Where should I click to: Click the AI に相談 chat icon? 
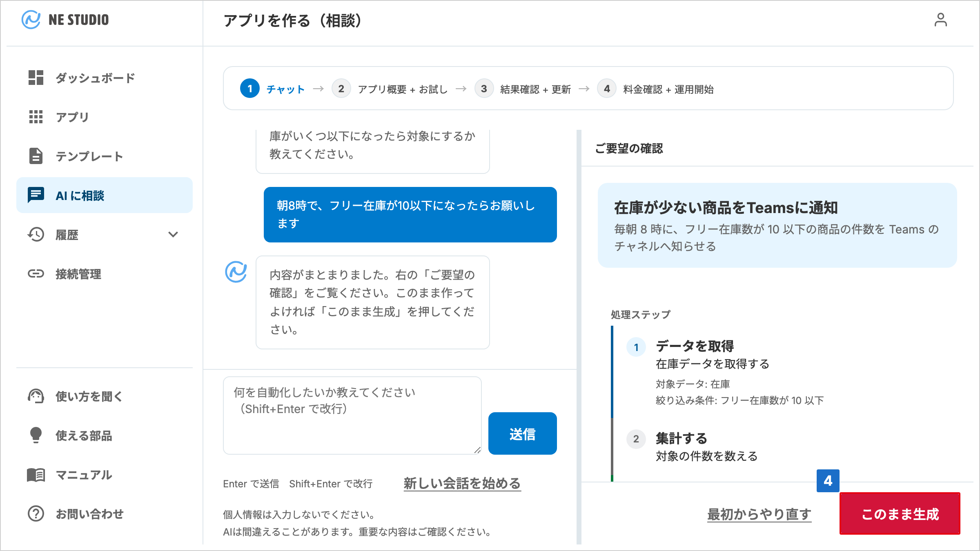[36, 195]
